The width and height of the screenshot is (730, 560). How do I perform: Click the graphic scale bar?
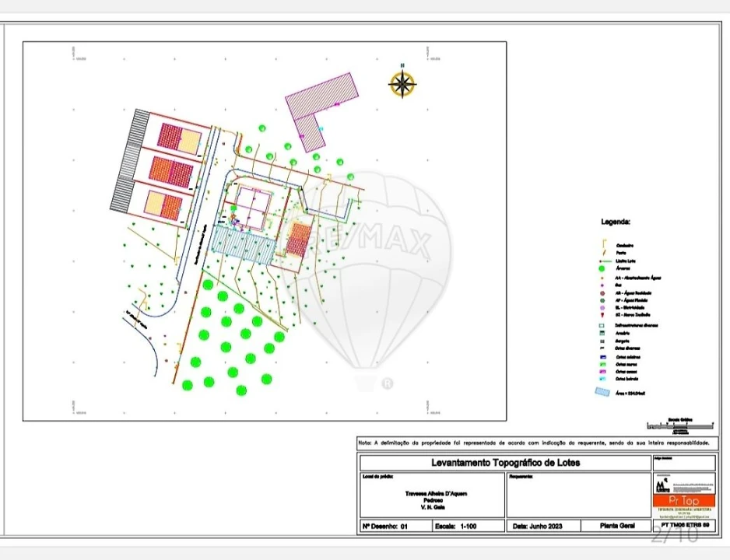681,425
